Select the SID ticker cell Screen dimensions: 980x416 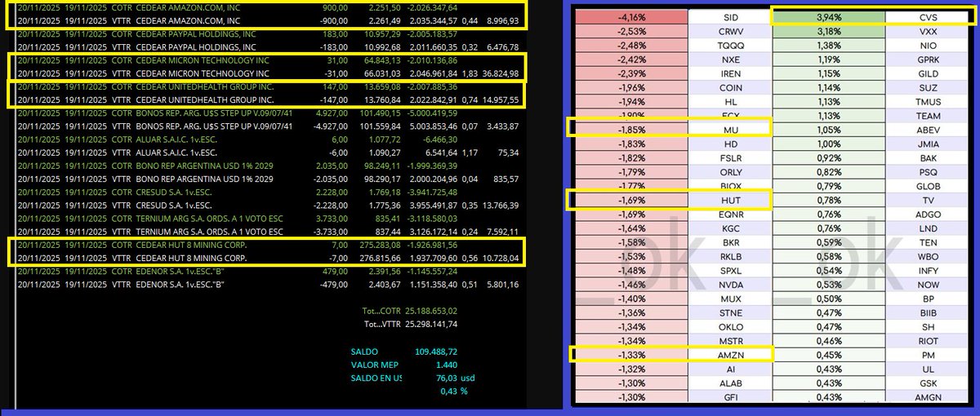click(730, 15)
